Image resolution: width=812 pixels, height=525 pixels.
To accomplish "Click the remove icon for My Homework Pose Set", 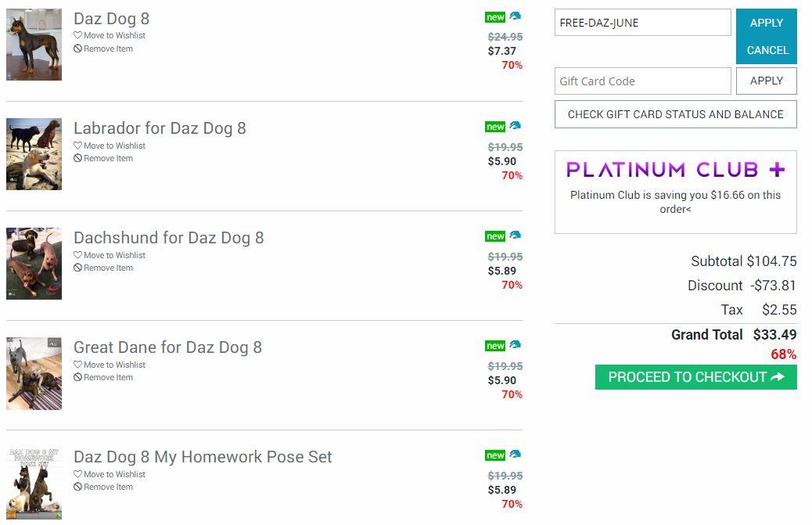I will 77,487.
